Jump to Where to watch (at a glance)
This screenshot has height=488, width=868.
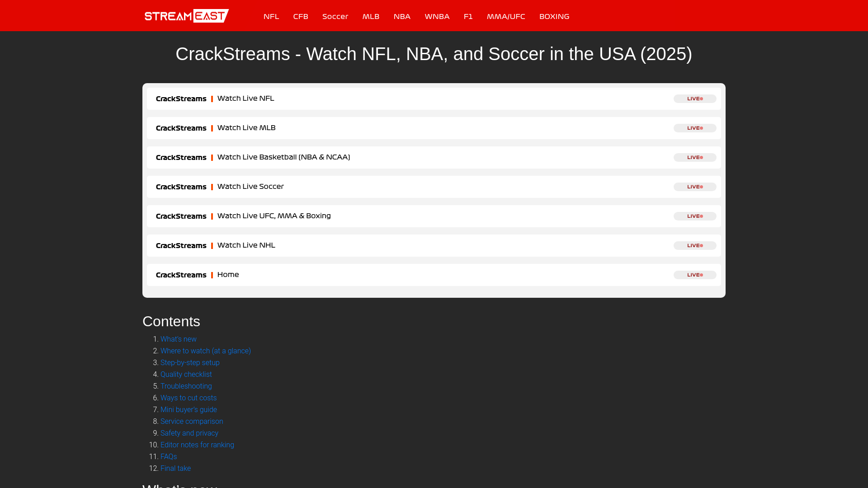coord(206,351)
